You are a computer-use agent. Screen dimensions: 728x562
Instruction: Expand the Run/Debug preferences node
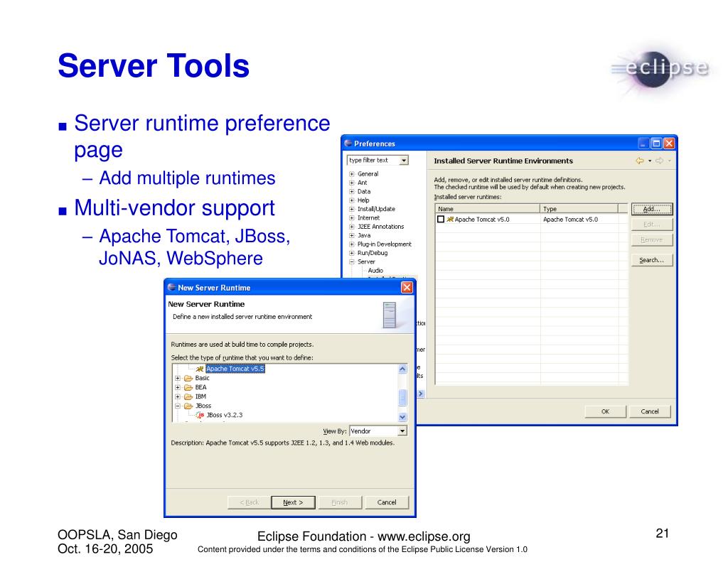point(352,254)
